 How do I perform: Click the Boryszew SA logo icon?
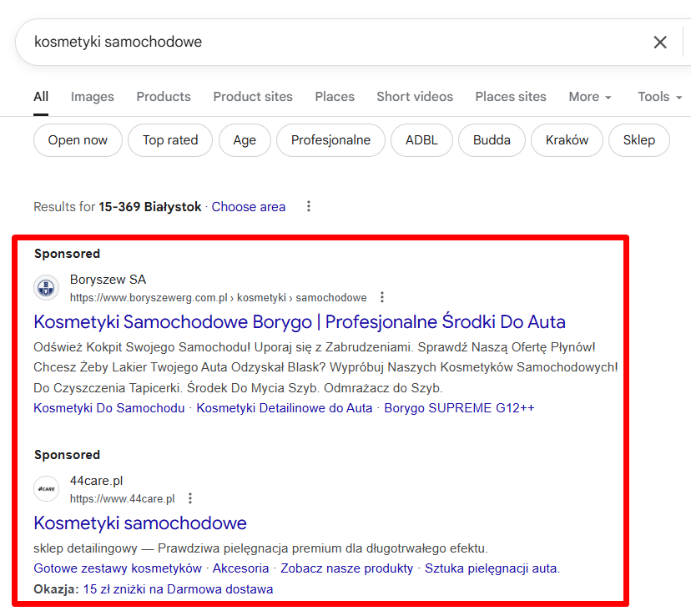click(x=47, y=288)
